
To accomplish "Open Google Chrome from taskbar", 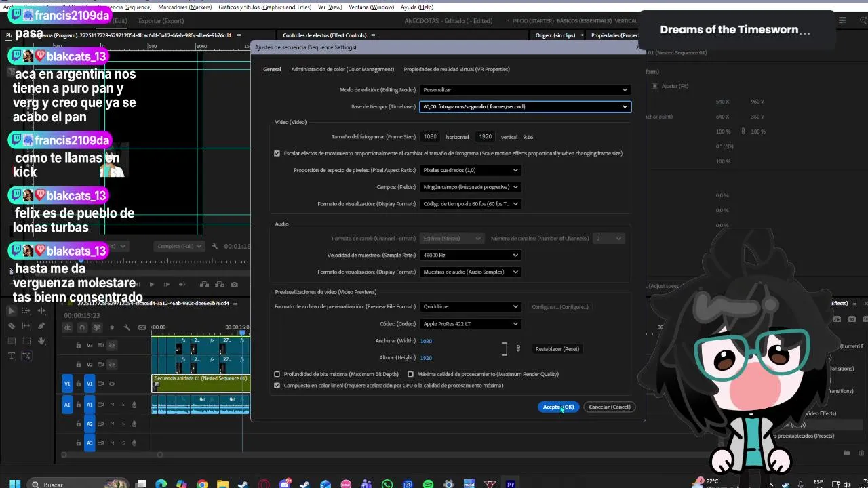I will [202, 484].
